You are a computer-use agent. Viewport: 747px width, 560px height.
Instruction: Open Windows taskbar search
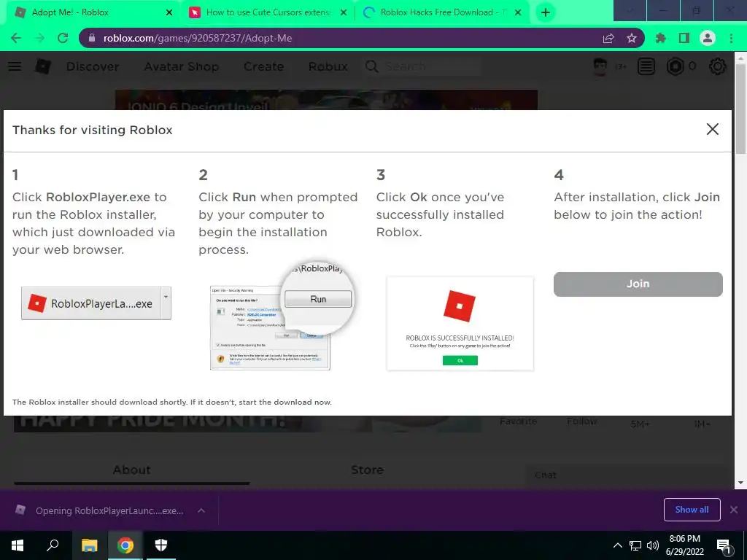point(53,545)
